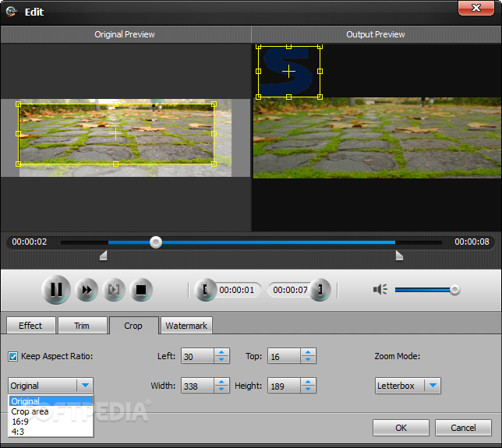
Task: Click the total duration 00:00:08 readout
Action: click(472, 242)
